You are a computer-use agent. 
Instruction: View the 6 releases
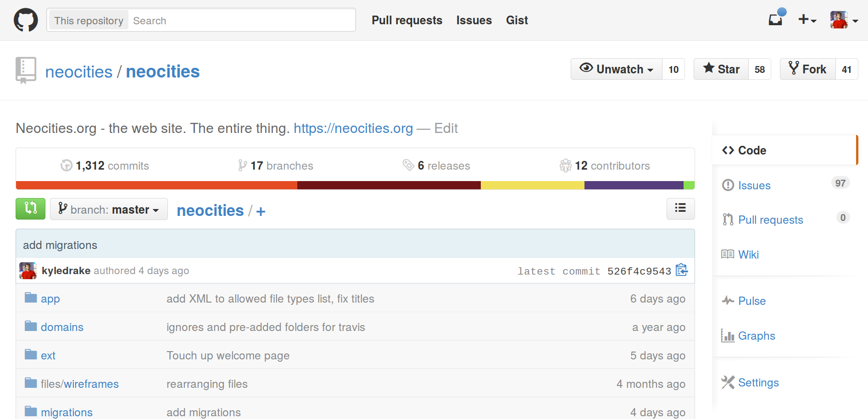(x=436, y=165)
